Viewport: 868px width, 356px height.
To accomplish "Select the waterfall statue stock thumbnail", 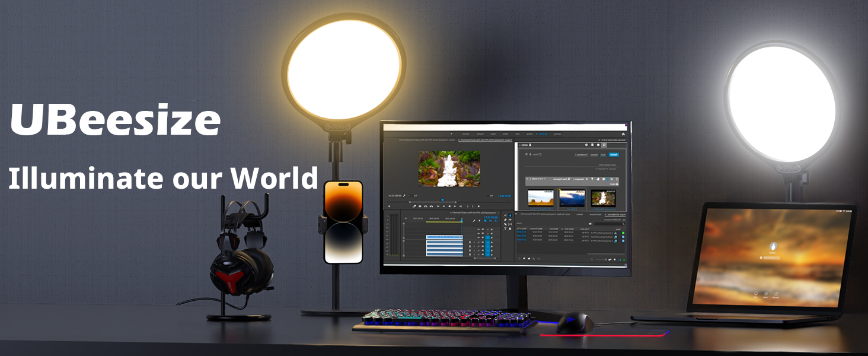I will coord(603,198).
